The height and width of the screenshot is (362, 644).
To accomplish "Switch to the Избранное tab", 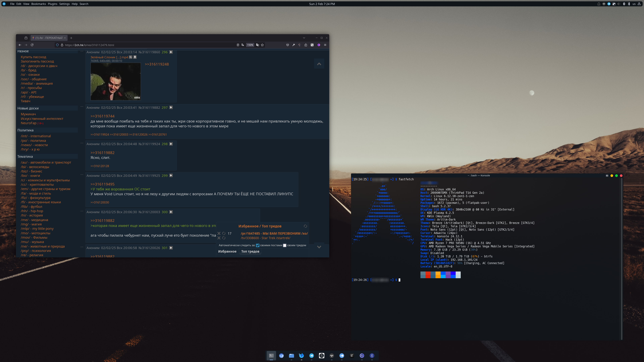I will click(x=227, y=251).
